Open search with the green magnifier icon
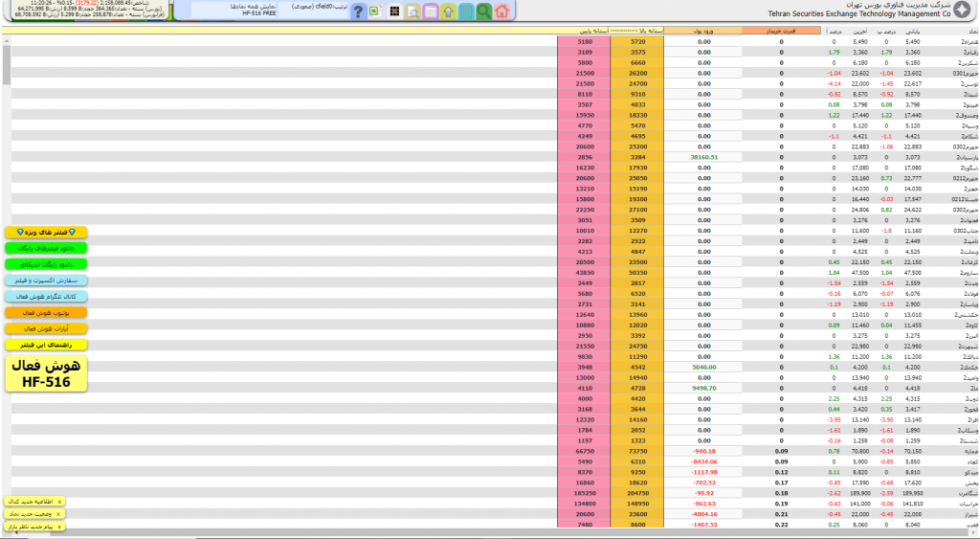Image resolution: width=980 pixels, height=539 pixels. point(484,11)
